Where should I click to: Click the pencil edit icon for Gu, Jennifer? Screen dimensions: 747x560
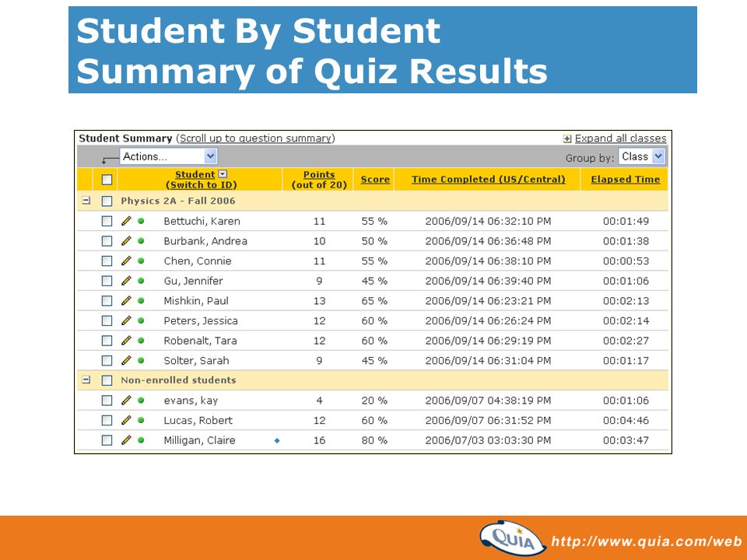tap(126, 281)
